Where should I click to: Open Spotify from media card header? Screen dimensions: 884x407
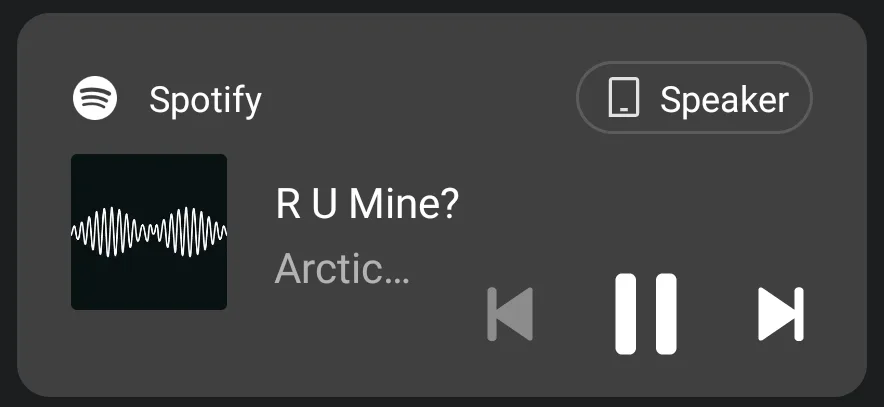[167, 99]
